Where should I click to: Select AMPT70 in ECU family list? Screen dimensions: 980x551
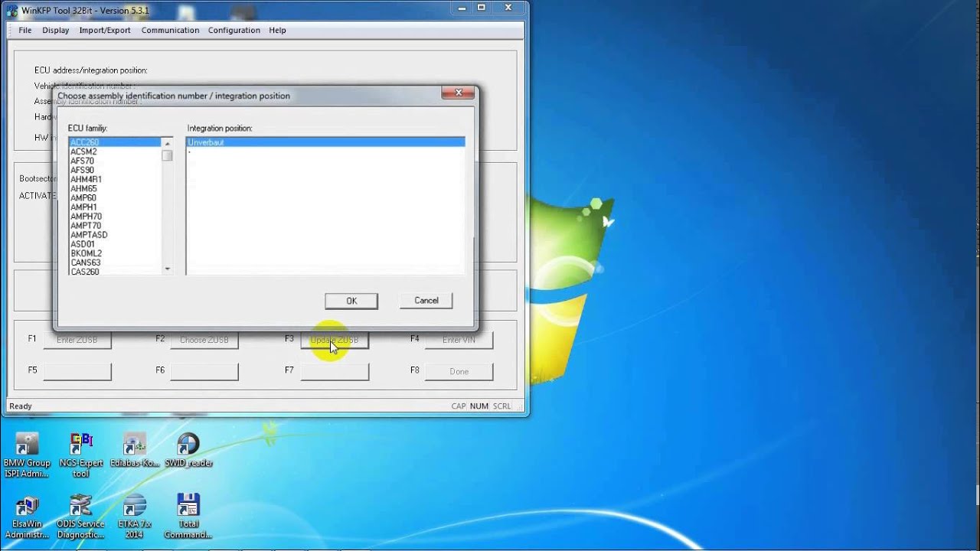(x=115, y=226)
